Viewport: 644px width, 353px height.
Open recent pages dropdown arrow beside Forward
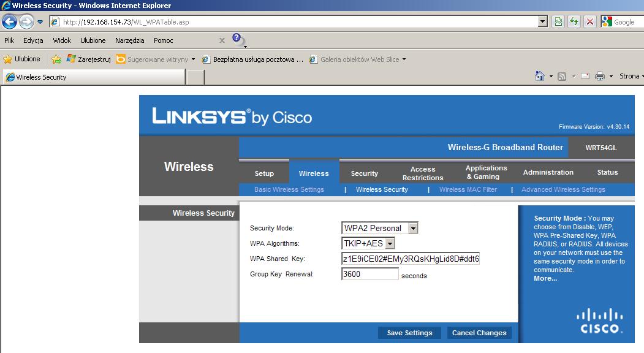tap(40, 22)
